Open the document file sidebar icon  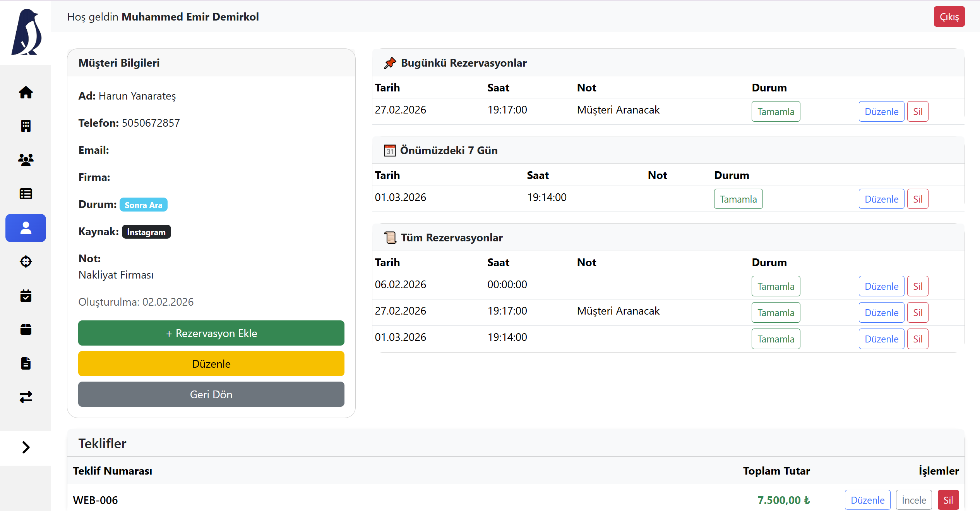click(x=26, y=363)
